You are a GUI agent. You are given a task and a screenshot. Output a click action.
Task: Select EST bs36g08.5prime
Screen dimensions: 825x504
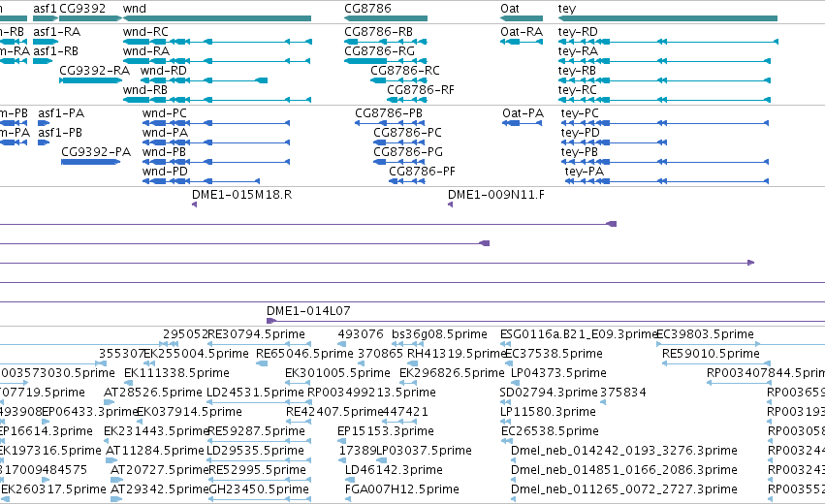tap(439, 334)
